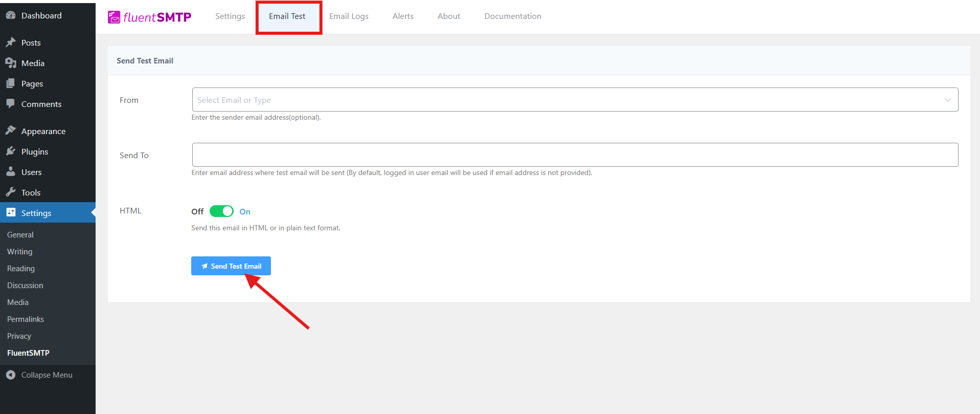
Task: Open Reading settings submenu link
Action: click(x=21, y=268)
